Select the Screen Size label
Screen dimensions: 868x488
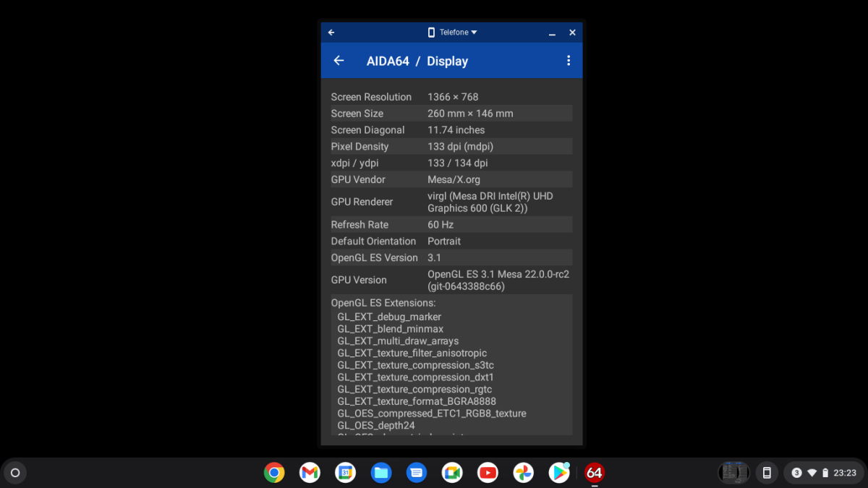(357, 114)
